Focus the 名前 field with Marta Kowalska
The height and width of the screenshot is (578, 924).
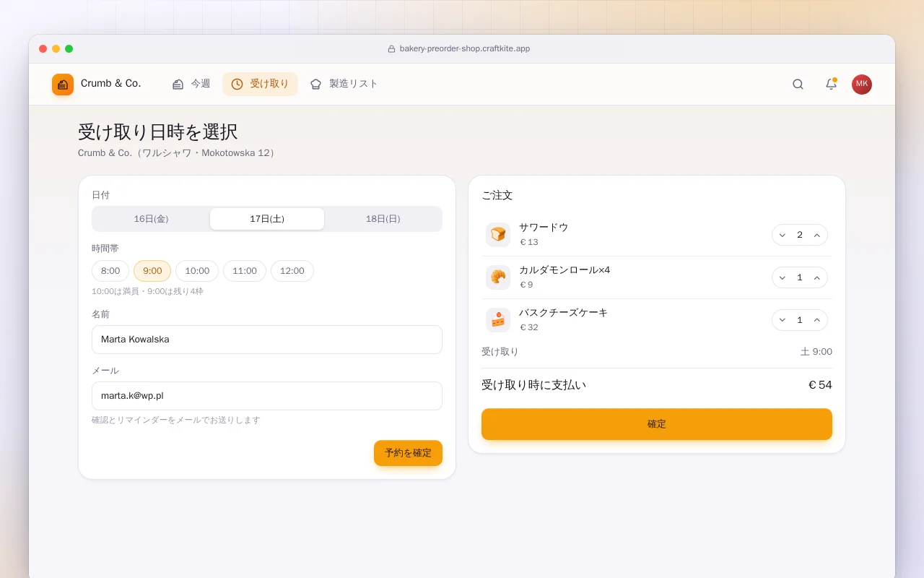[267, 340]
